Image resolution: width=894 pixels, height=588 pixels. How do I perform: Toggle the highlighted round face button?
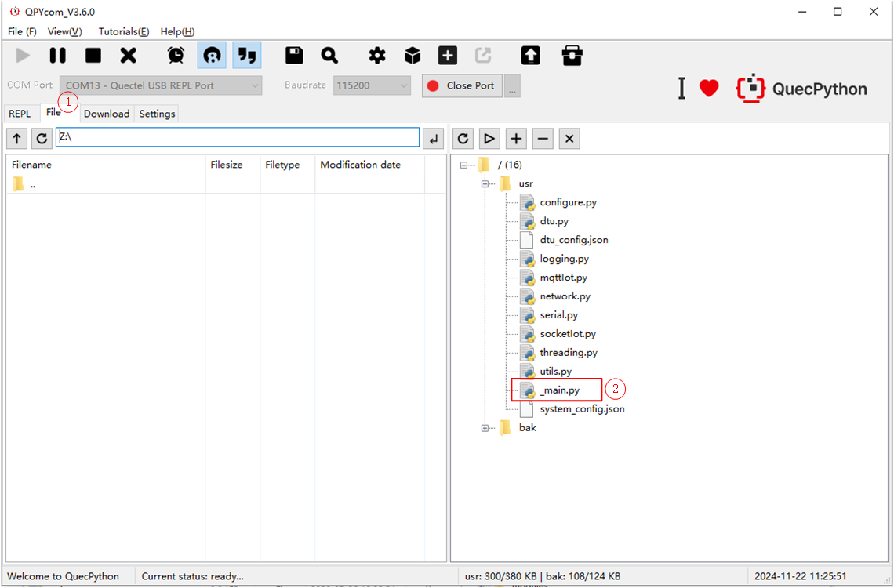(212, 56)
